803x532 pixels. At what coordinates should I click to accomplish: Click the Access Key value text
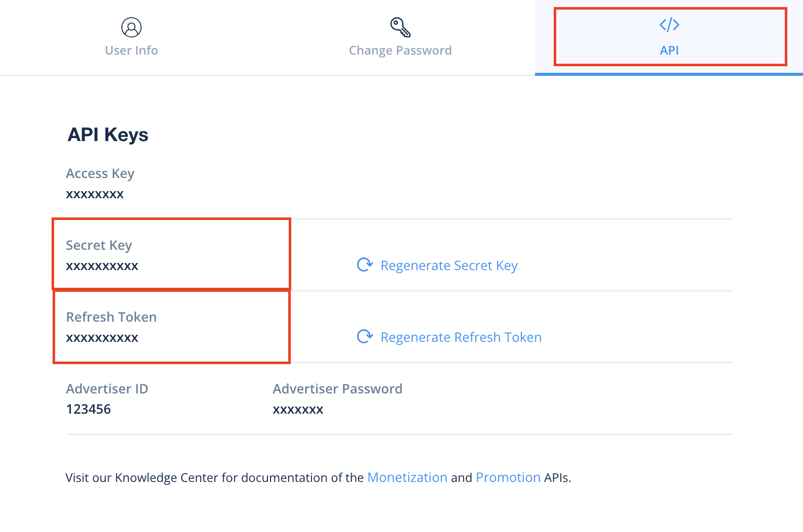click(95, 194)
